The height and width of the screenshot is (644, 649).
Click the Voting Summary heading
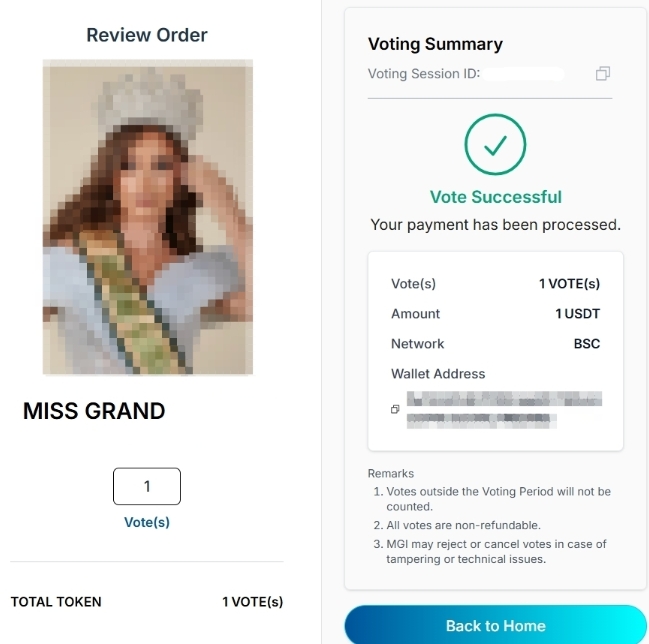435,44
